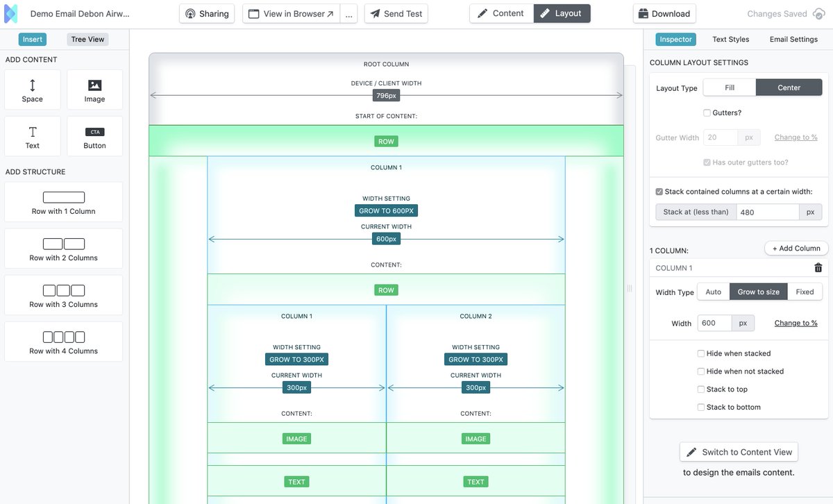Open the Text Styles tab
Screen dimensions: 833x504
[731, 40]
